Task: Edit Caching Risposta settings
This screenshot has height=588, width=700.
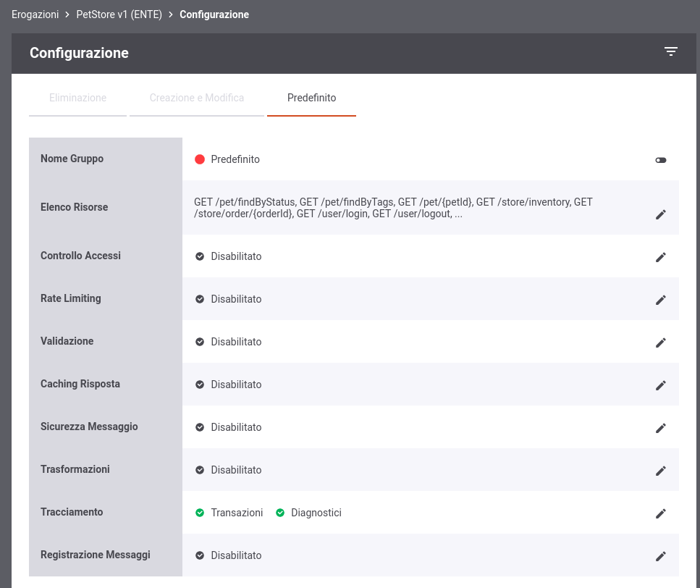Action: click(661, 385)
